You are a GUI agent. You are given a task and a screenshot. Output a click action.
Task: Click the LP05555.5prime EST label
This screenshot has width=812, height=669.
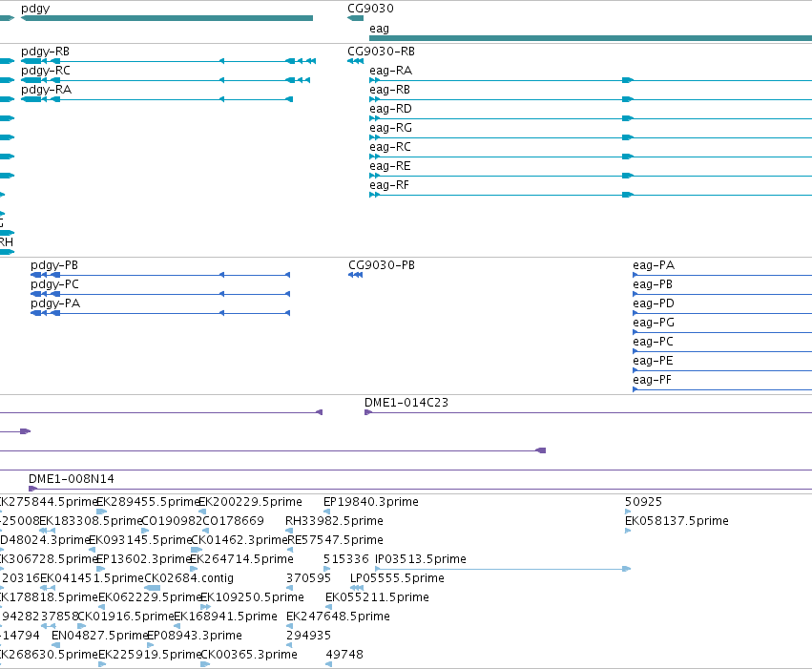397,578
